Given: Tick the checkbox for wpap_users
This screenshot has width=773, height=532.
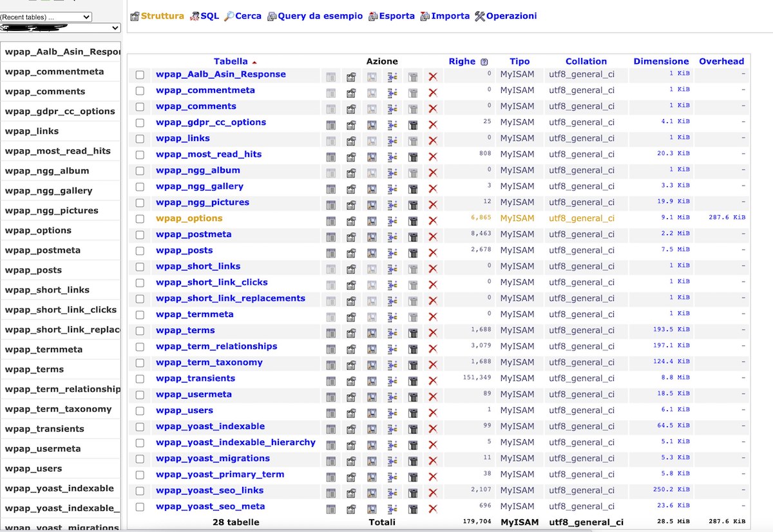Looking at the screenshot, I should [x=140, y=411].
